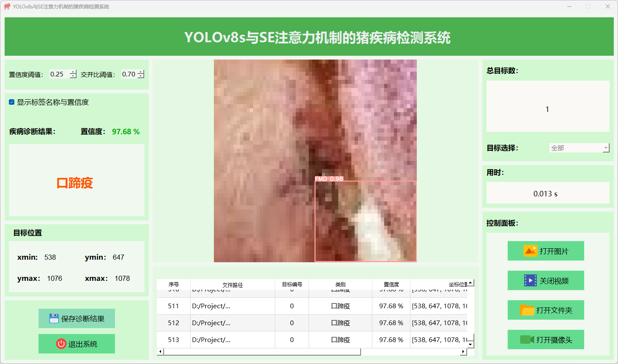The image size is (618, 364).
Task: Click the target number 0 in row 513
Action: click(x=292, y=340)
